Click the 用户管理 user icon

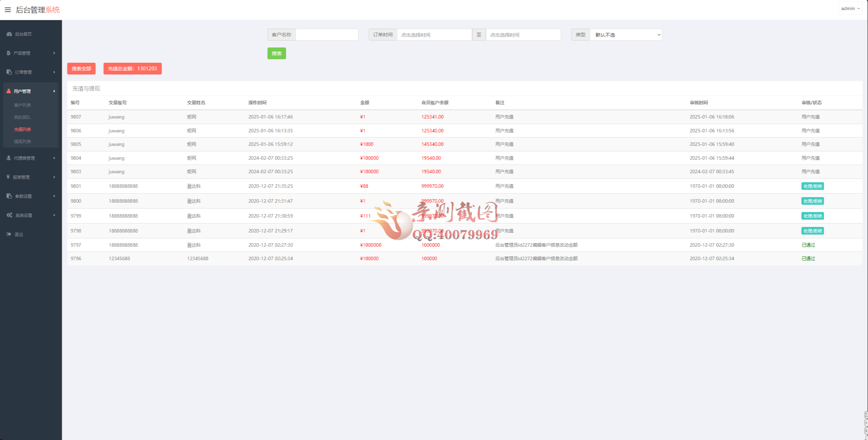tap(9, 91)
